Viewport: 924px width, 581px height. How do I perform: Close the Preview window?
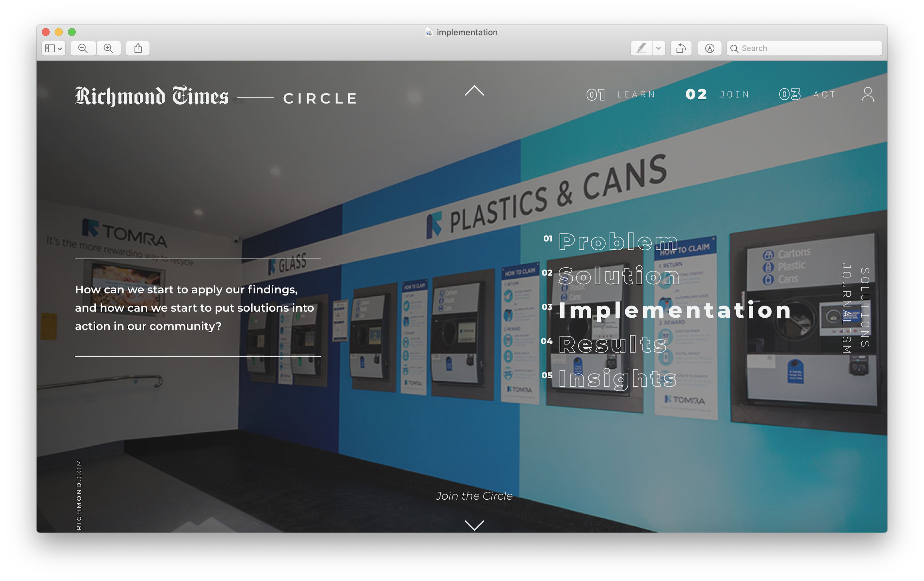(46, 32)
